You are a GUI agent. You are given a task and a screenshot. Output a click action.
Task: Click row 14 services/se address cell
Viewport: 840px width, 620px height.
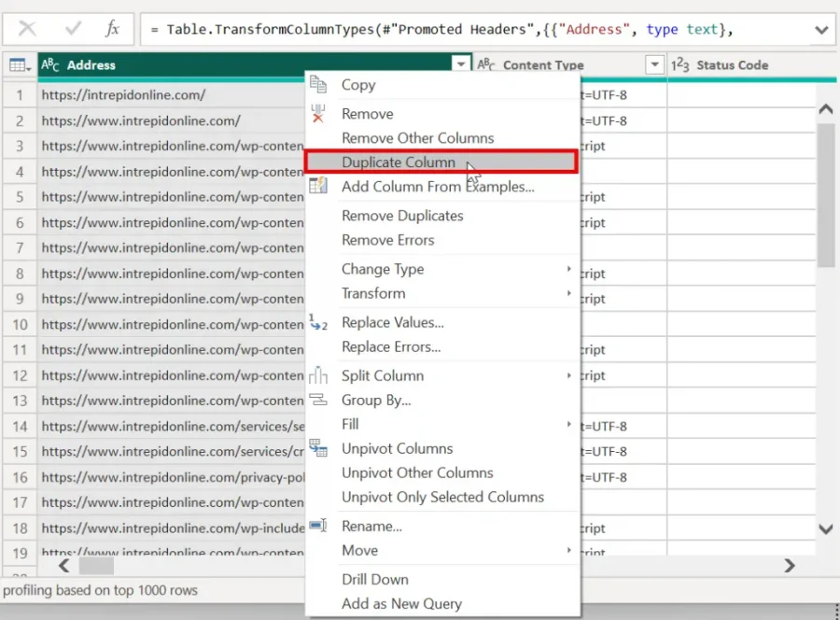(x=172, y=426)
